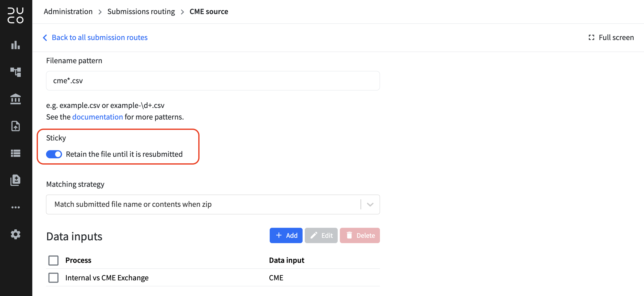Open the settings gear in sidebar
The width and height of the screenshot is (644, 296).
(x=16, y=234)
